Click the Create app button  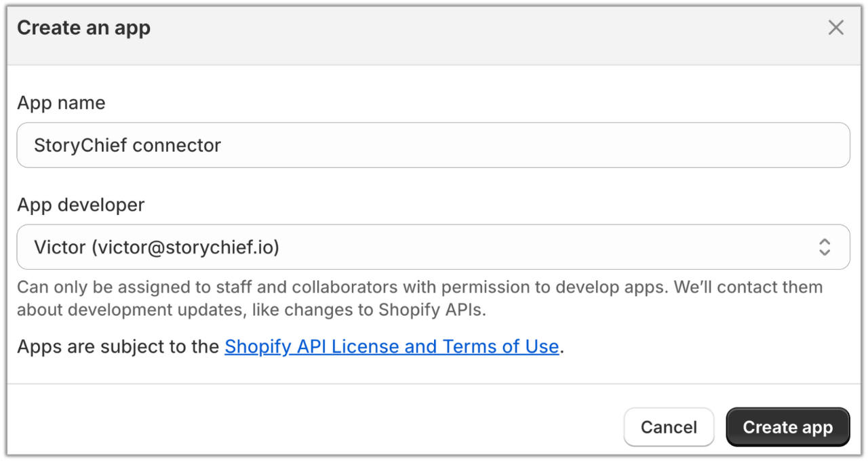pyautogui.click(x=787, y=427)
